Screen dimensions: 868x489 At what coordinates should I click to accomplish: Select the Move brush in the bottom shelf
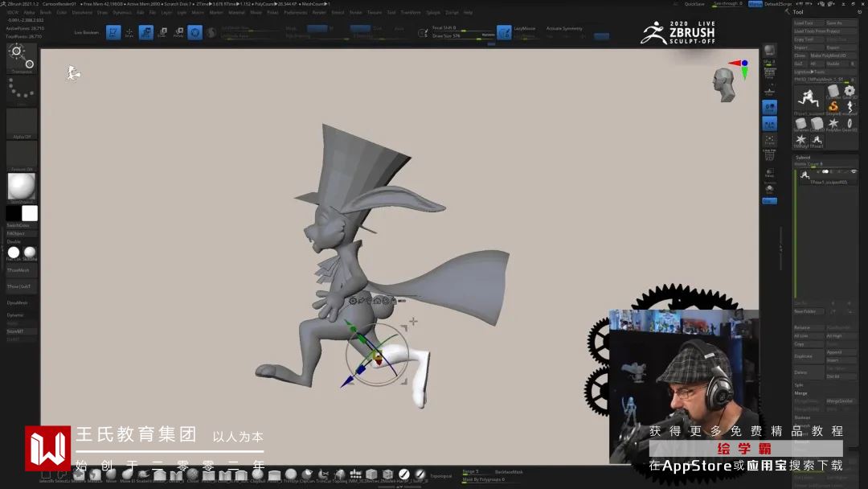111,475
